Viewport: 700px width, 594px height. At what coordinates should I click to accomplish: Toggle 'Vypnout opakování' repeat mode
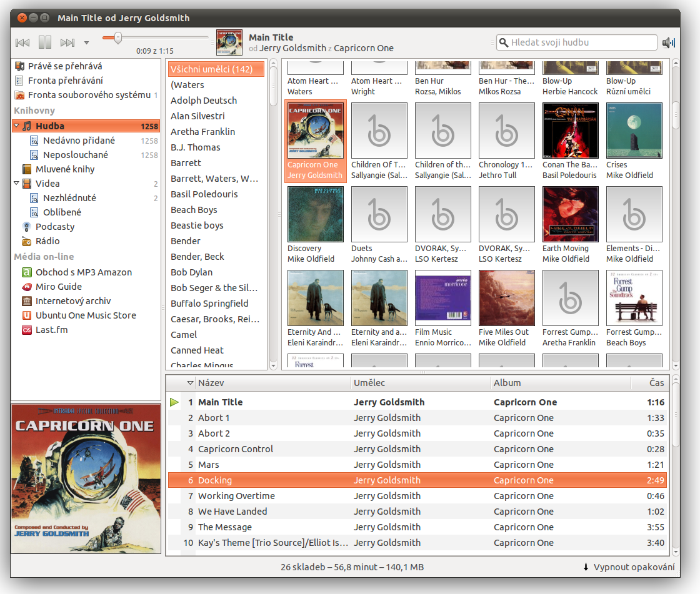(629, 567)
